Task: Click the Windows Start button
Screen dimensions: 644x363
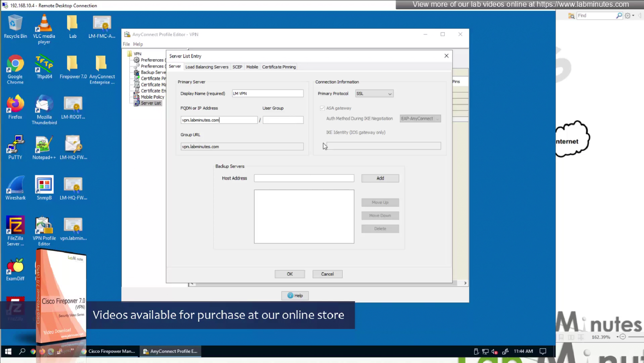Action: coord(8,351)
